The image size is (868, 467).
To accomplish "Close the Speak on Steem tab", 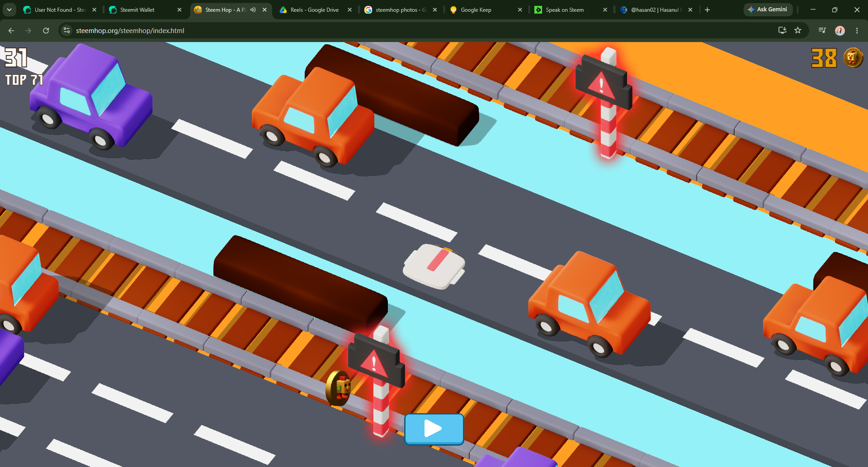I will click(605, 10).
